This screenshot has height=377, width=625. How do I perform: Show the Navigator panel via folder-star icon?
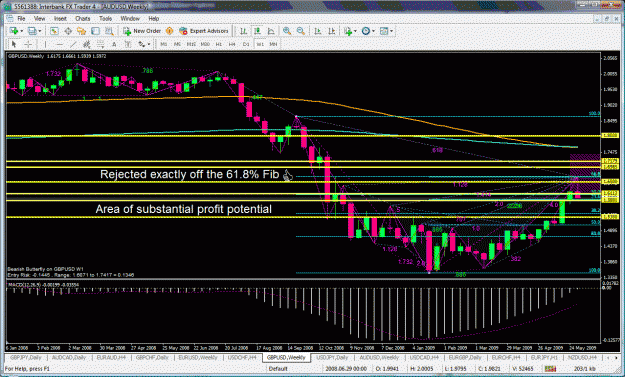pos(82,31)
